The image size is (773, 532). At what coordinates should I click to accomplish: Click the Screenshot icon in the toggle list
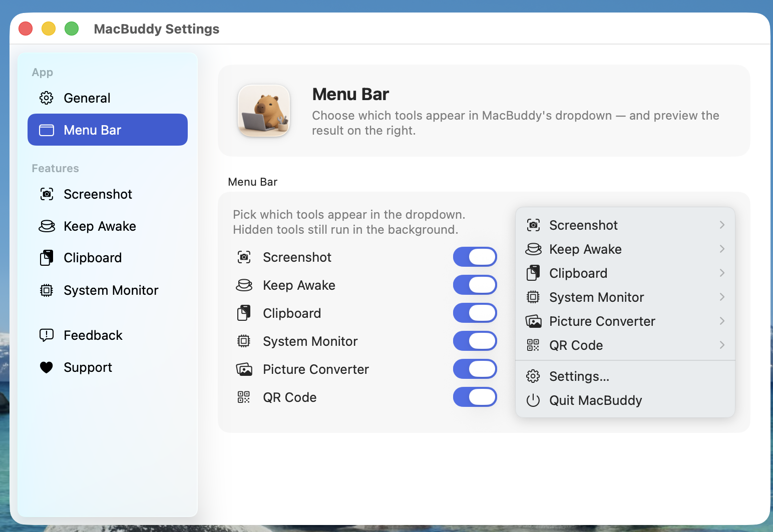pos(244,257)
